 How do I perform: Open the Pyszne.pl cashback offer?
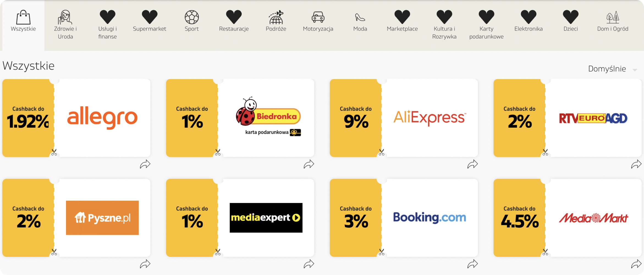click(x=76, y=218)
